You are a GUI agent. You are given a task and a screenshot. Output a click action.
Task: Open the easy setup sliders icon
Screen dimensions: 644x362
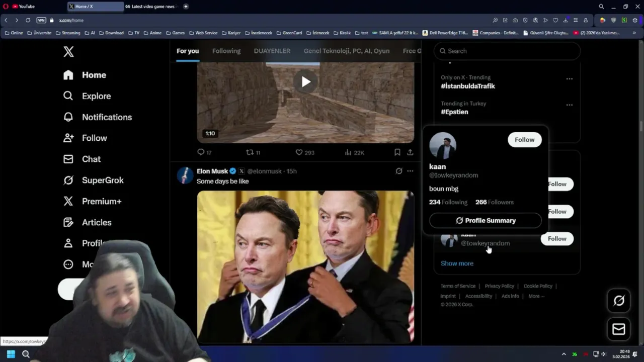tap(576, 20)
